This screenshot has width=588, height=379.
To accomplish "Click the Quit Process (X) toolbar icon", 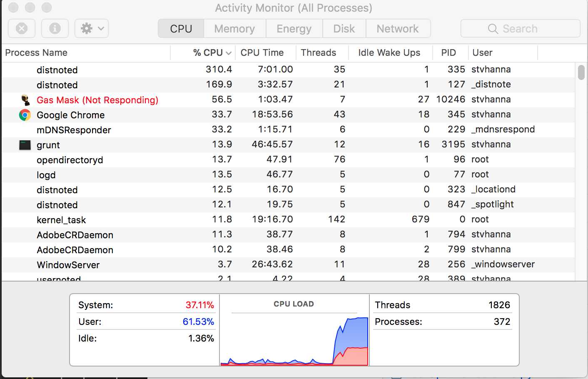I will click(x=22, y=28).
